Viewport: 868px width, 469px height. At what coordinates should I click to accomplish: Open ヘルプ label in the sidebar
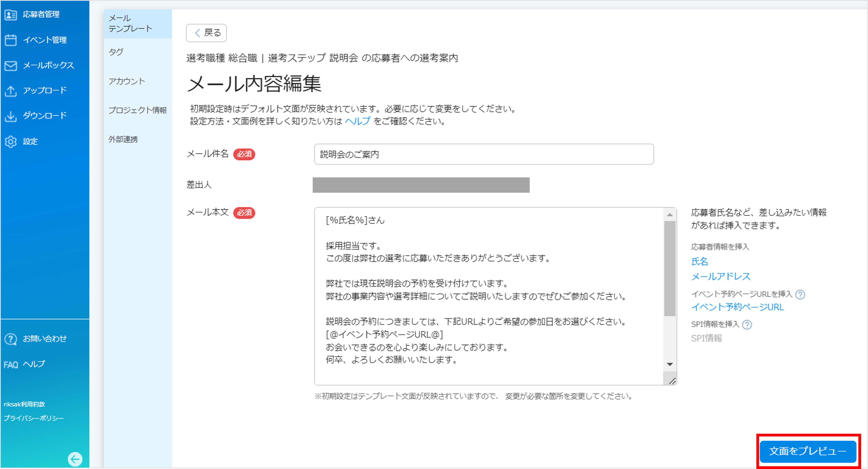[34, 364]
